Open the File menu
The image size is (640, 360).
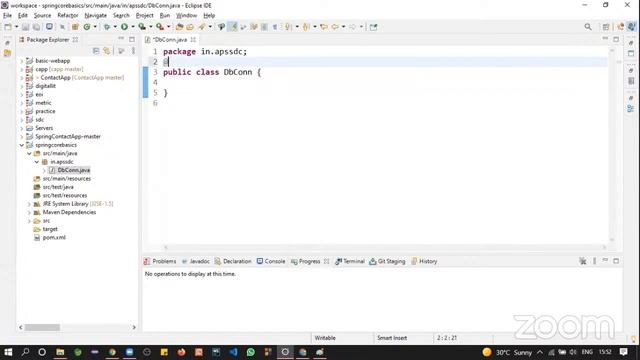click(x=7, y=16)
